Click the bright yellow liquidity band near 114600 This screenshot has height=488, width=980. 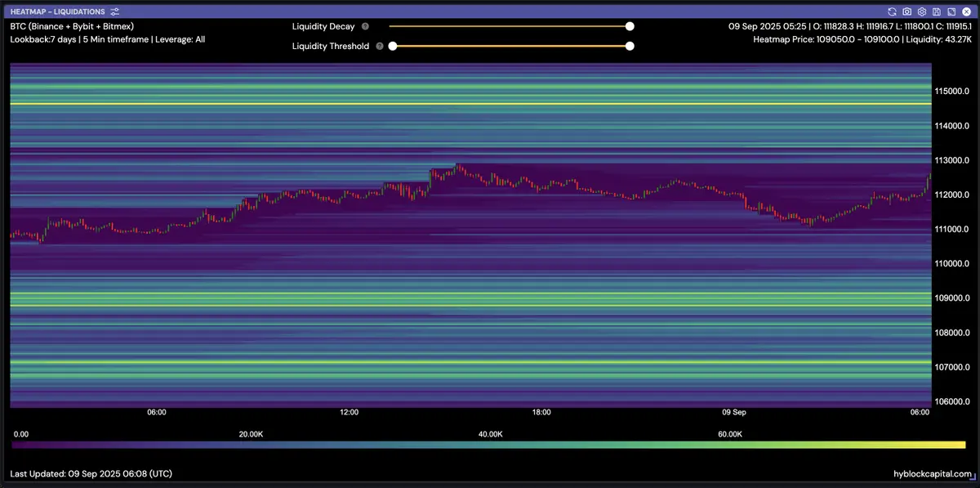[x=470, y=104]
